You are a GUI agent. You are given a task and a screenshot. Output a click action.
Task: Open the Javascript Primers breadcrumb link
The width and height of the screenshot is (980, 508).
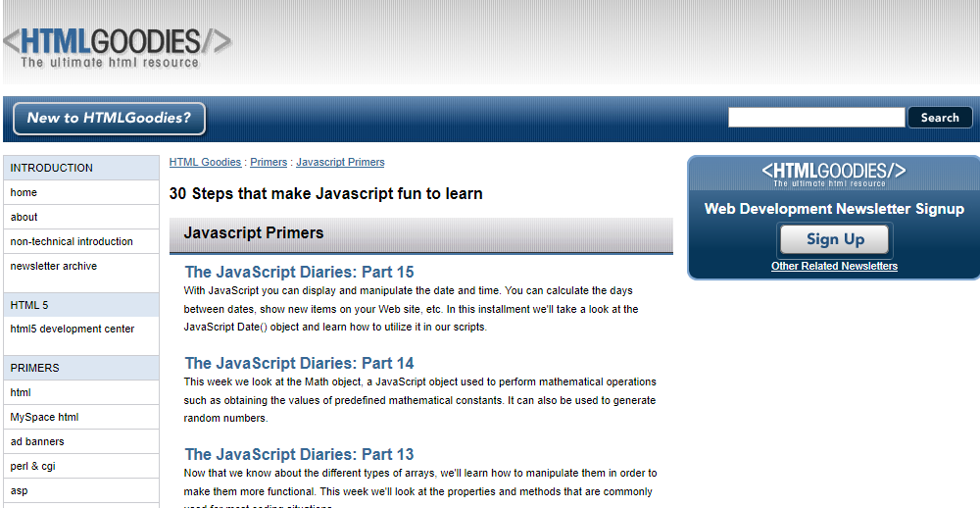[x=340, y=162]
